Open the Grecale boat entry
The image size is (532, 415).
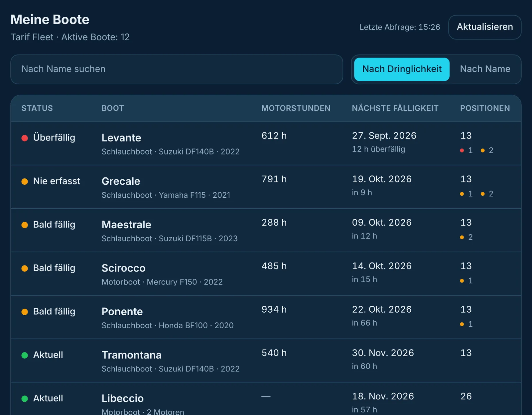(266, 187)
